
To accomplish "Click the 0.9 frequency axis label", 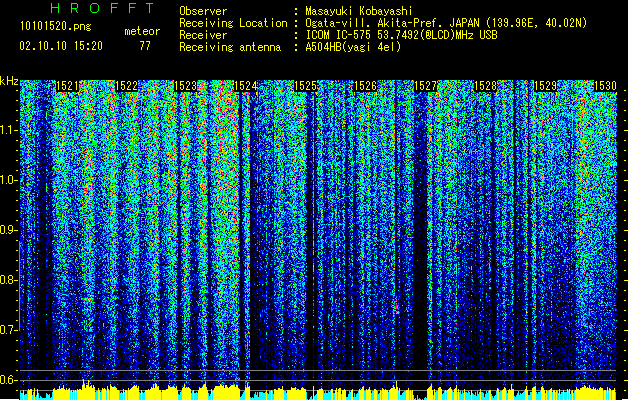I will click(x=8, y=230).
